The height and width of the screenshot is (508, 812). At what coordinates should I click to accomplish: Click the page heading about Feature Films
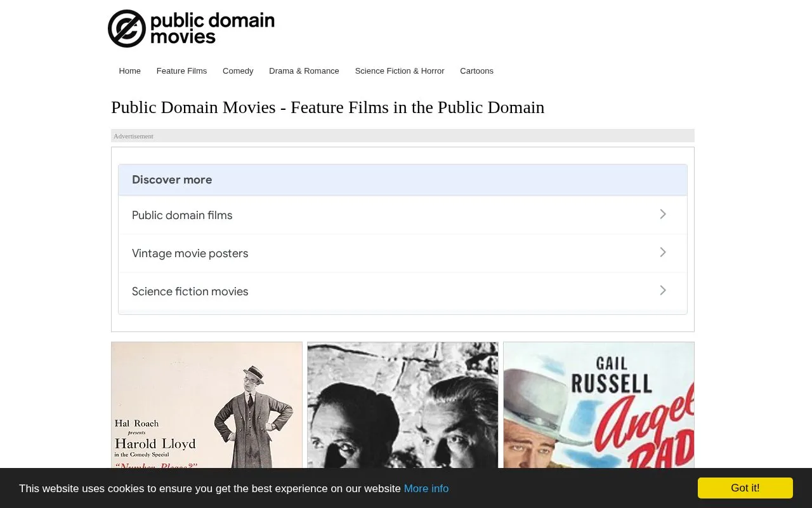tap(327, 107)
